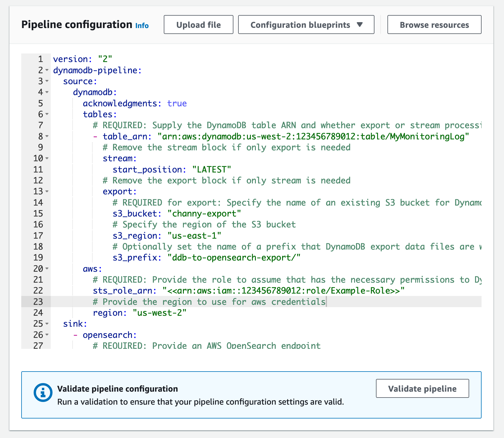Place cursor in the sts_role_arn value

[283, 291]
